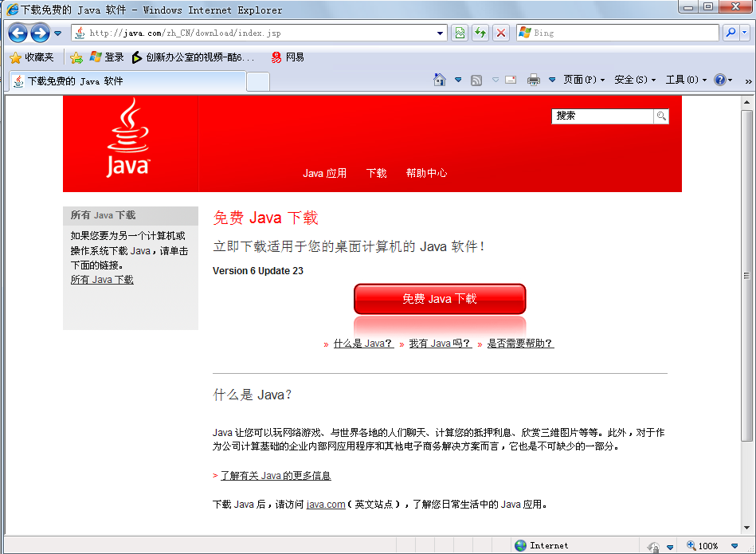756x554 pixels.
Task: Open the 收藏夹 favorites star button
Action: [32, 57]
